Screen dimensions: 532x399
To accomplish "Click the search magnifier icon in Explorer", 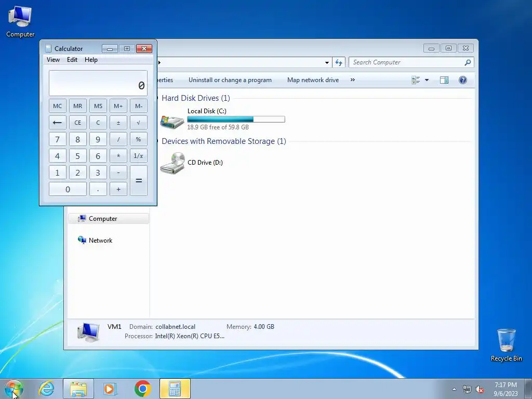I will pyautogui.click(x=468, y=62).
